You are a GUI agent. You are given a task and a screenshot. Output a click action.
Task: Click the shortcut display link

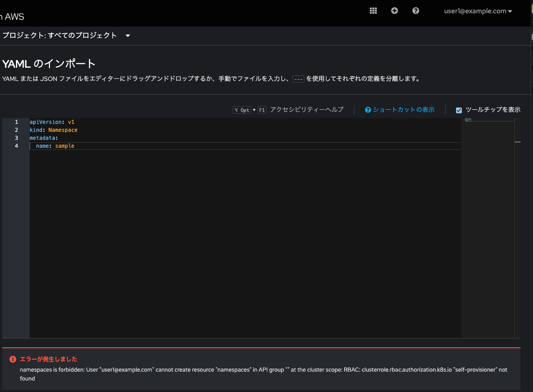pos(403,110)
